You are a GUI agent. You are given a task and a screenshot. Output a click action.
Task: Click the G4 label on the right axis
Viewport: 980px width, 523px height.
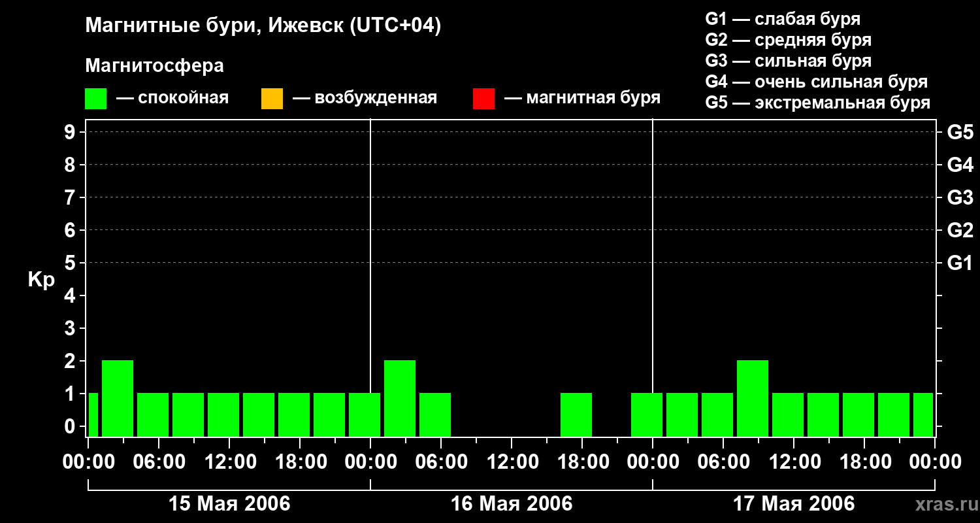coord(960,165)
